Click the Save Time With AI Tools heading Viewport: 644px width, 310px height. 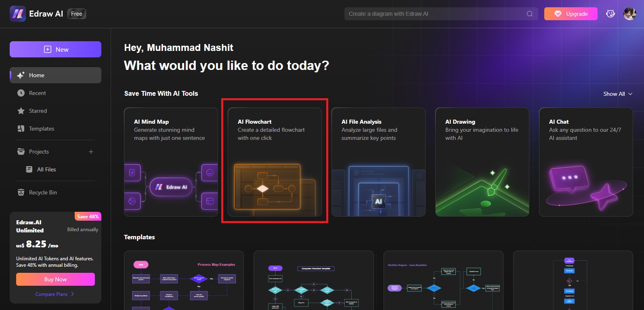tap(161, 93)
